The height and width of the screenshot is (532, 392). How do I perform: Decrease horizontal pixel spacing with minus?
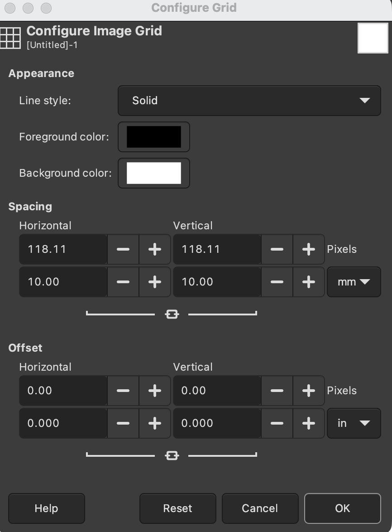[x=123, y=249]
